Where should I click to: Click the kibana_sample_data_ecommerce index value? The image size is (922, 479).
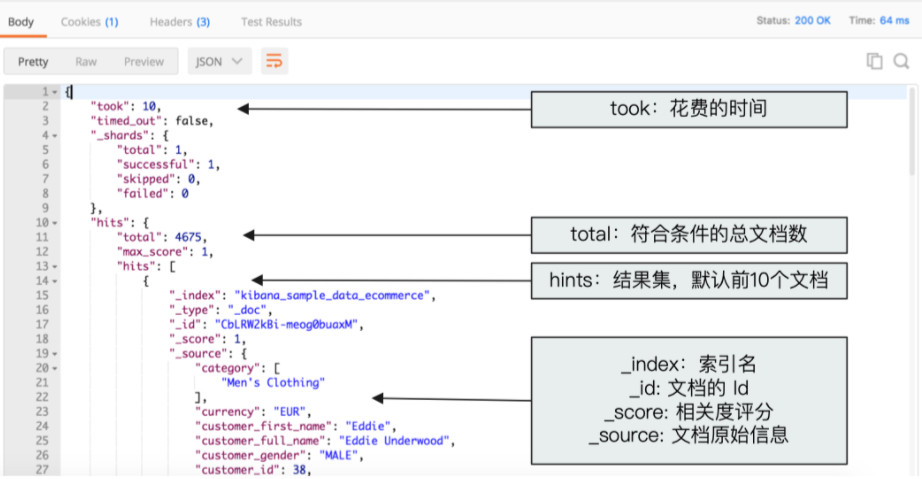(332, 296)
